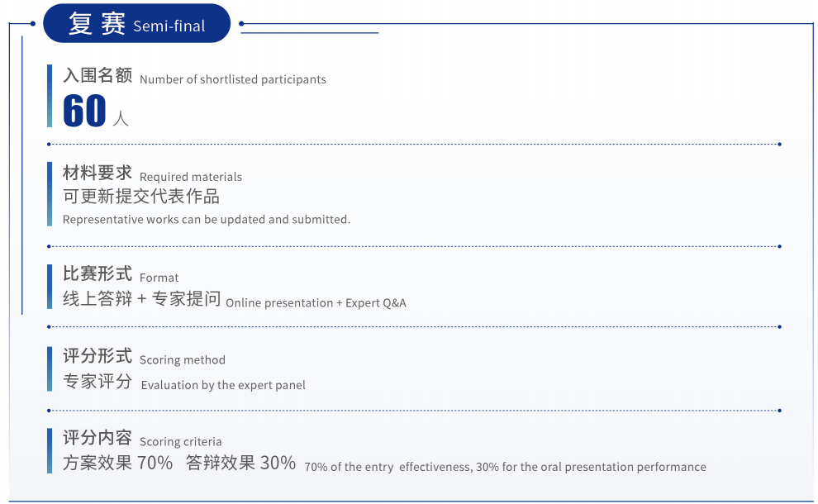Click the "Scoring criteria" label
This screenshot has height=504, width=818.
click(x=180, y=442)
